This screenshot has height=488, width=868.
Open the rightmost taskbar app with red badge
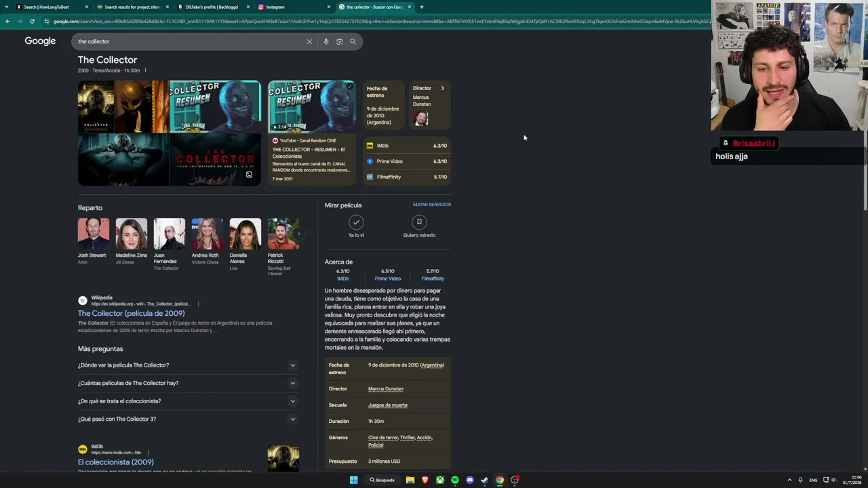point(515,480)
